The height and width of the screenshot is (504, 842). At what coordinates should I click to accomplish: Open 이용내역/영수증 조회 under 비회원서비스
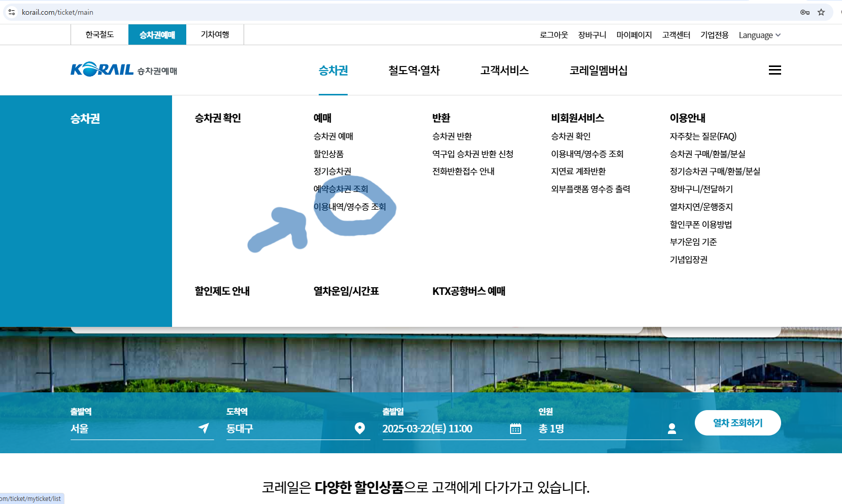pos(587,154)
